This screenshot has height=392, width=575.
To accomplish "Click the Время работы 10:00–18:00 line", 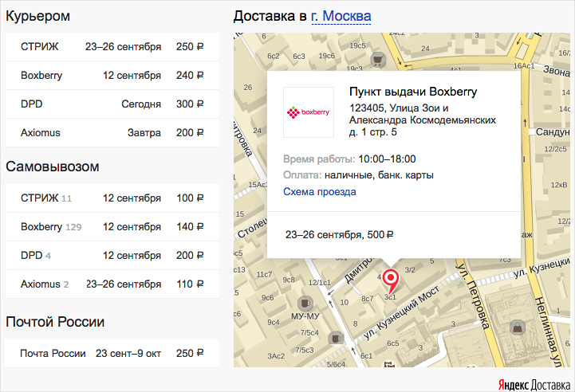I will coord(349,159).
